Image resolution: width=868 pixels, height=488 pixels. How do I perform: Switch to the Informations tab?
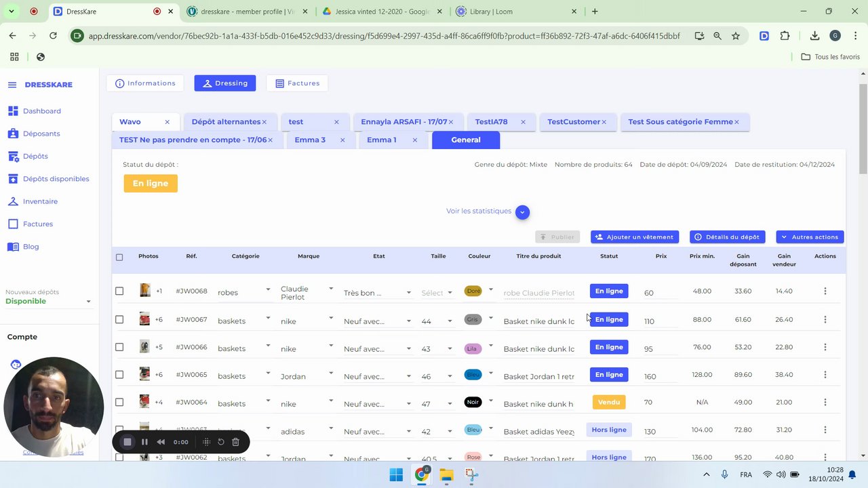(x=145, y=83)
